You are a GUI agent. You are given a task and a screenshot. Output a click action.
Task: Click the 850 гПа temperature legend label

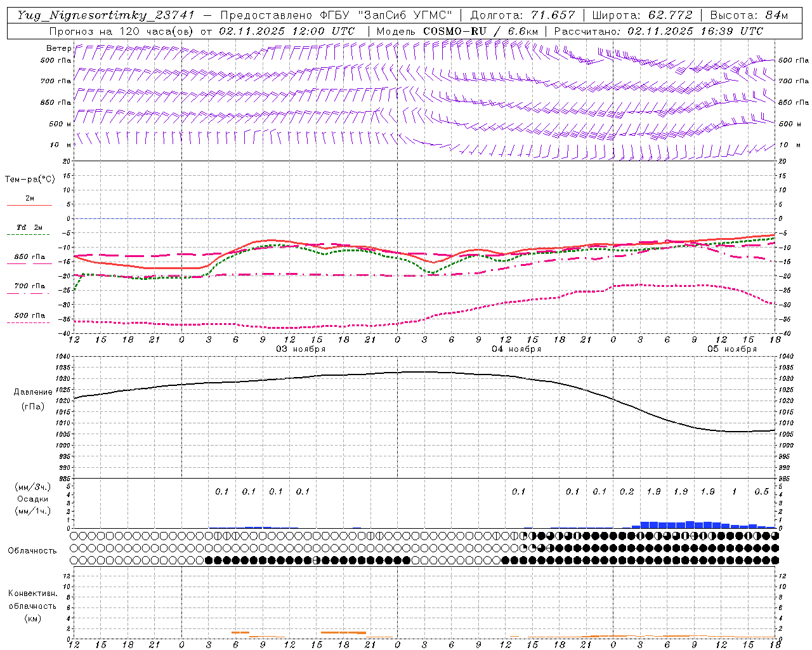click(x=30, y=257)
